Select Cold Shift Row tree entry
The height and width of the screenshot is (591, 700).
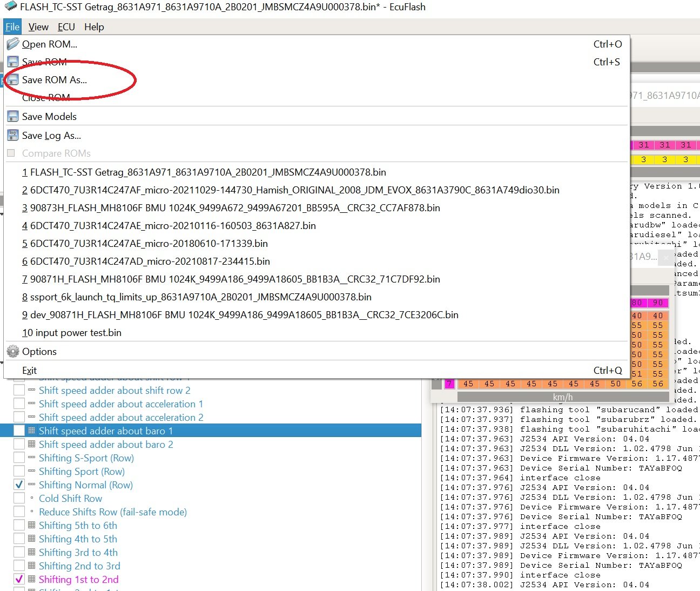point(70,498)
